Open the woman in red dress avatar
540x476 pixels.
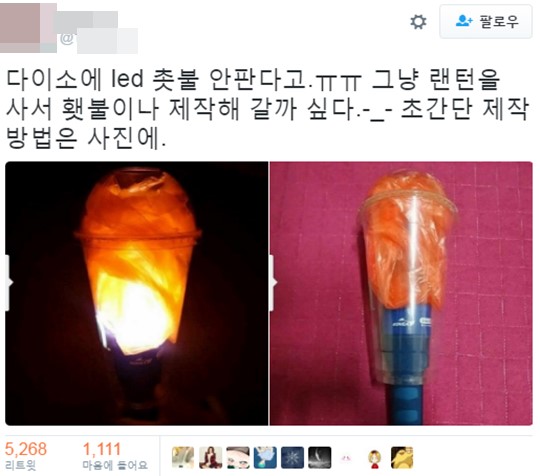210,457
